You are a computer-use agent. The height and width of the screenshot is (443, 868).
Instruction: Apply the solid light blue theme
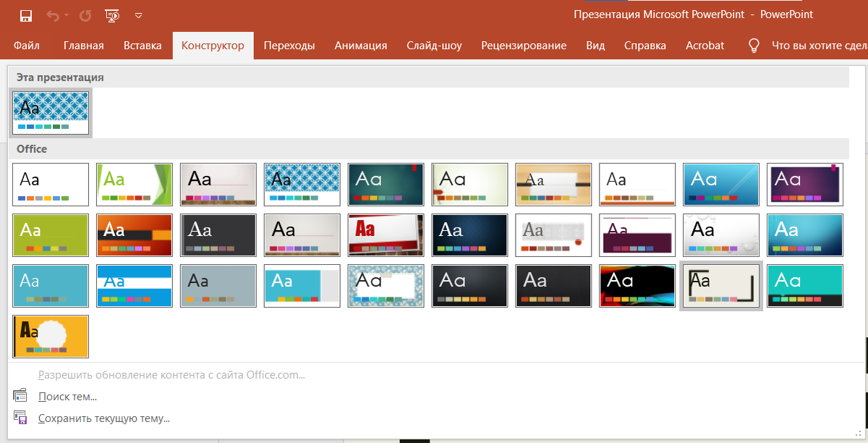coord(51,286)
